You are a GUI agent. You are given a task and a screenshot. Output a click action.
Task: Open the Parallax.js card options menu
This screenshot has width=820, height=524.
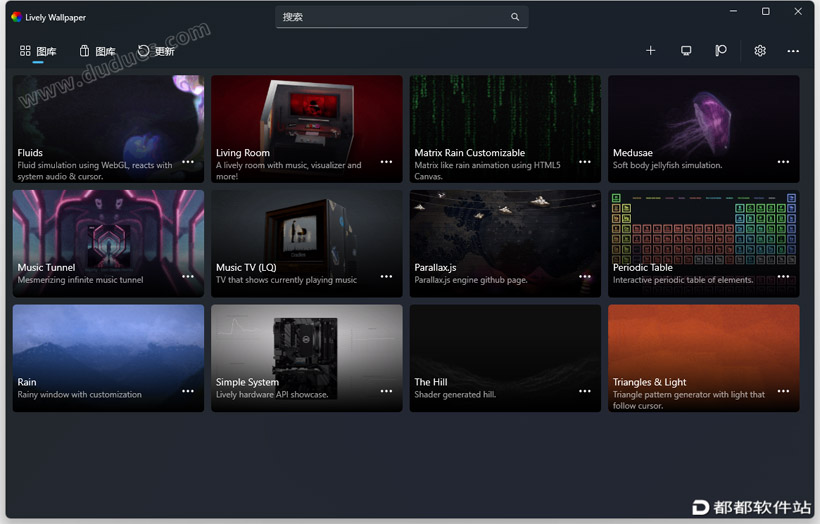(x=585, y=277)
